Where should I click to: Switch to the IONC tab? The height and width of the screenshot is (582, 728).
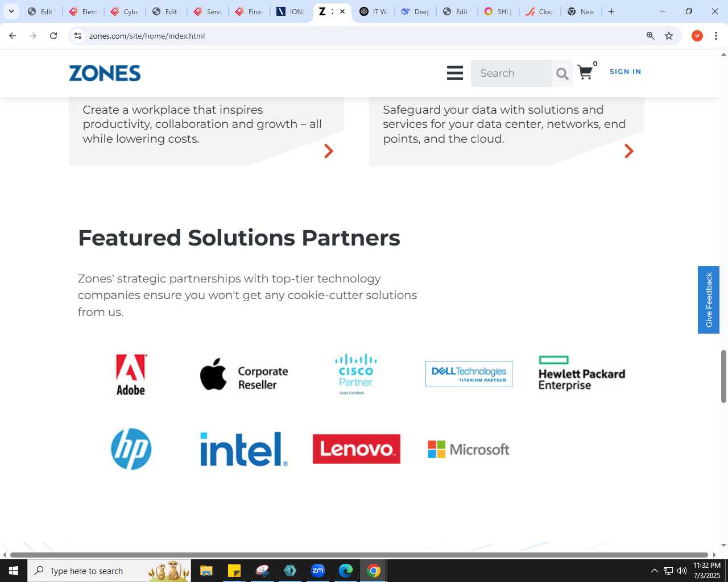click(291, 11)
